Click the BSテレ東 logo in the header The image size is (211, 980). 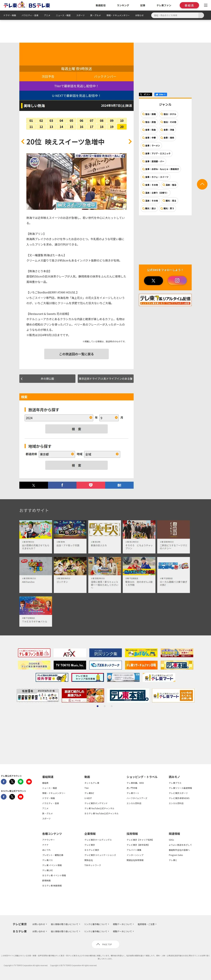(x=39, y=5)
